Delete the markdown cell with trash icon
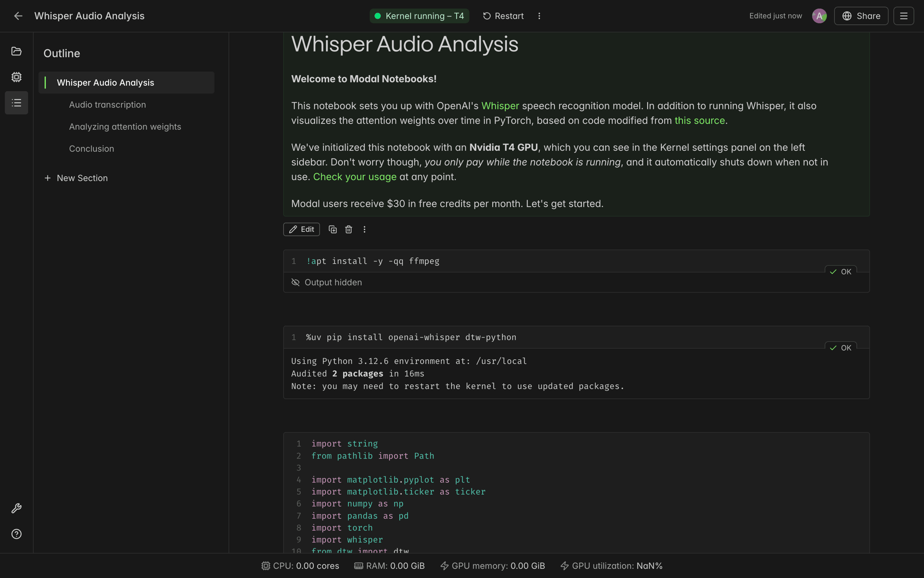 [x=348, y=229]
